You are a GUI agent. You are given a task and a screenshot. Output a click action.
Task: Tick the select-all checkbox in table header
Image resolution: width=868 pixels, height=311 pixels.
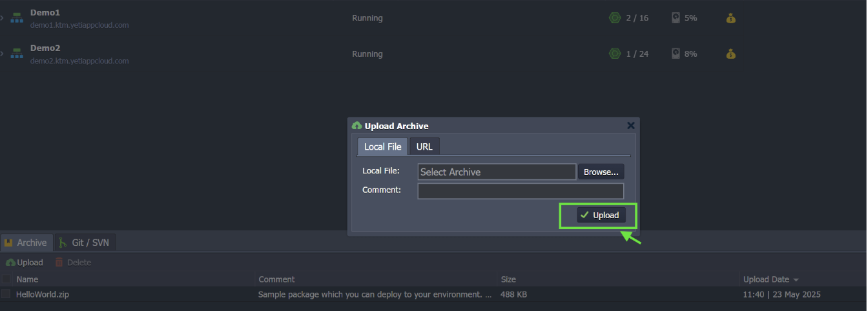pos(6,279)
